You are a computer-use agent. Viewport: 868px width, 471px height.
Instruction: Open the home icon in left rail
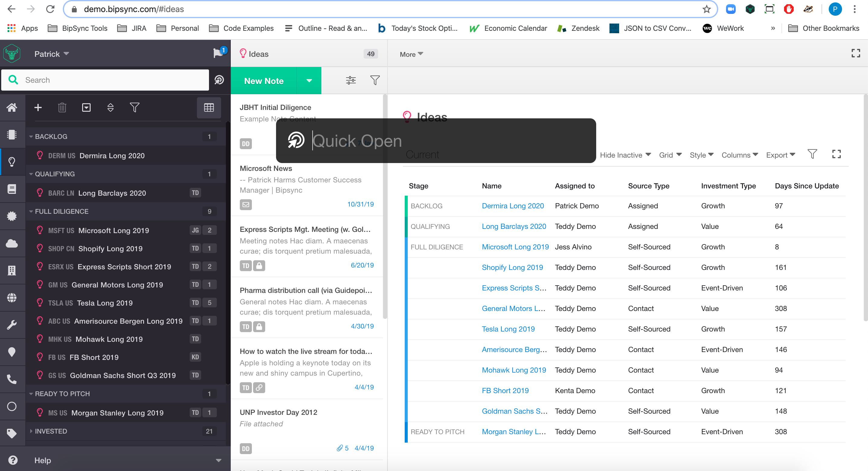[12, 107]
